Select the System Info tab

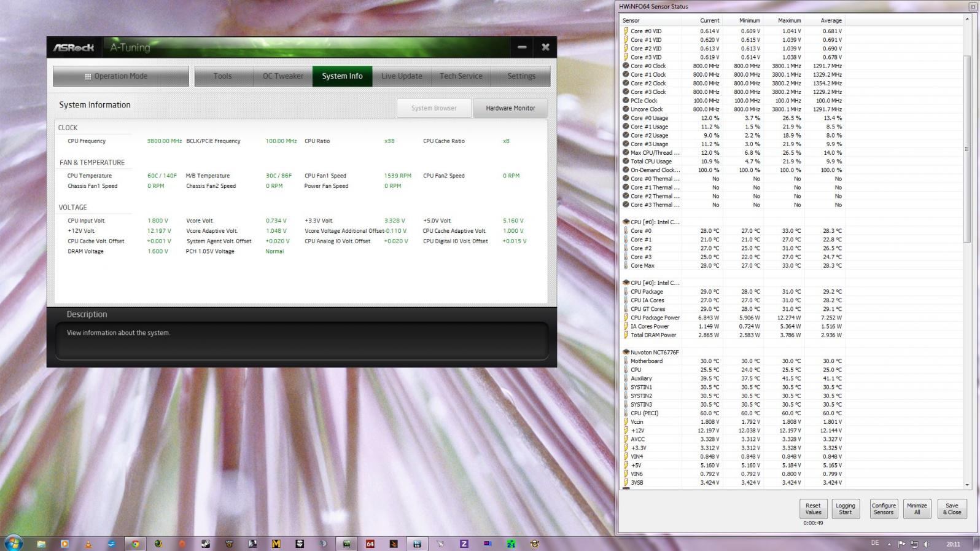[342, 76]
